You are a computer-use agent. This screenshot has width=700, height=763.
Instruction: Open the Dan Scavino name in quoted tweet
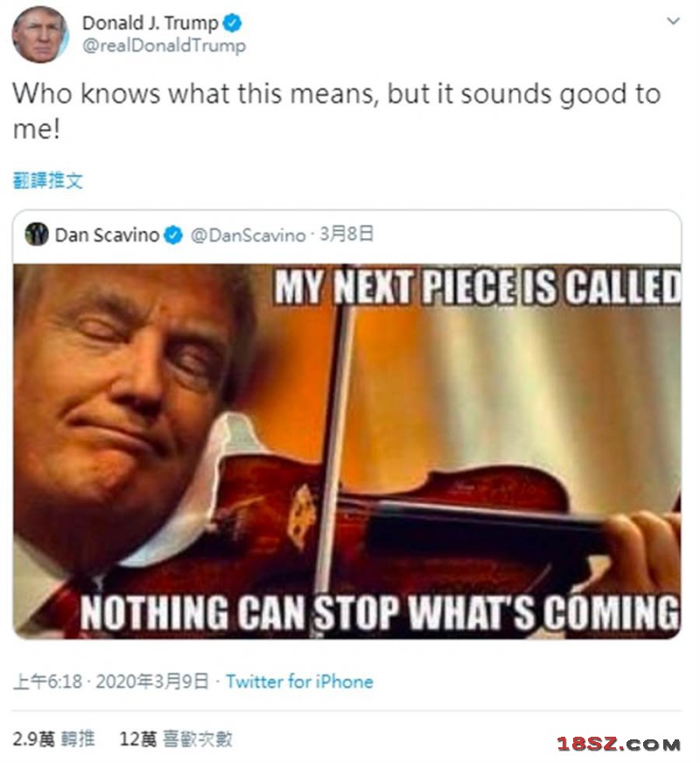107,234
